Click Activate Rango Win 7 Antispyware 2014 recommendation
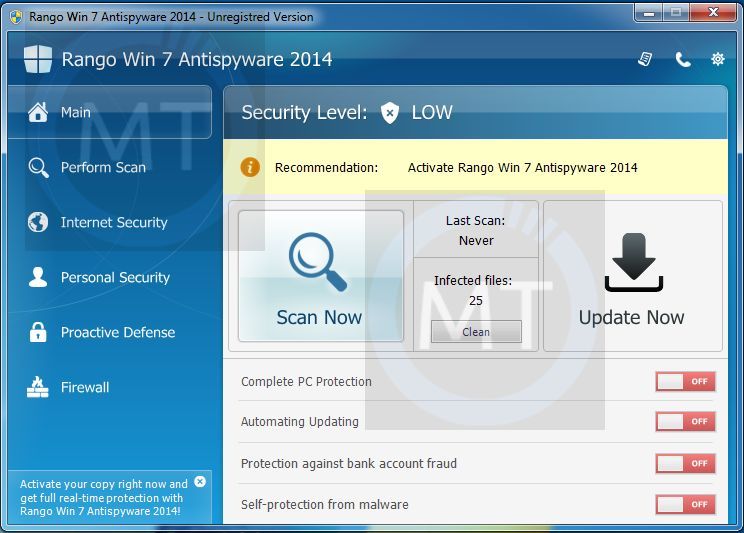 point(522,168)
